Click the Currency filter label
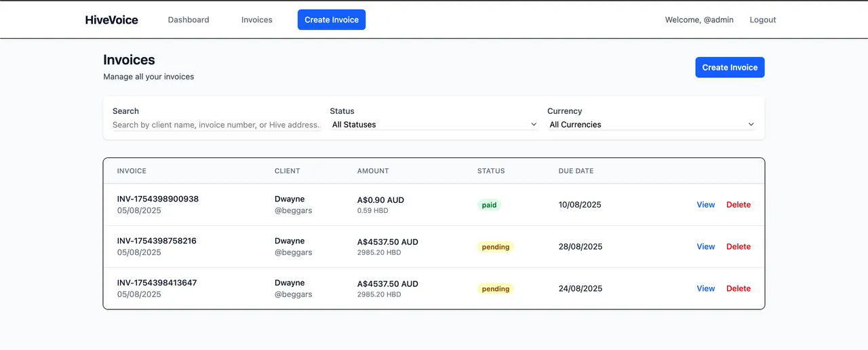The image size is (868, 350). [564, 111]
